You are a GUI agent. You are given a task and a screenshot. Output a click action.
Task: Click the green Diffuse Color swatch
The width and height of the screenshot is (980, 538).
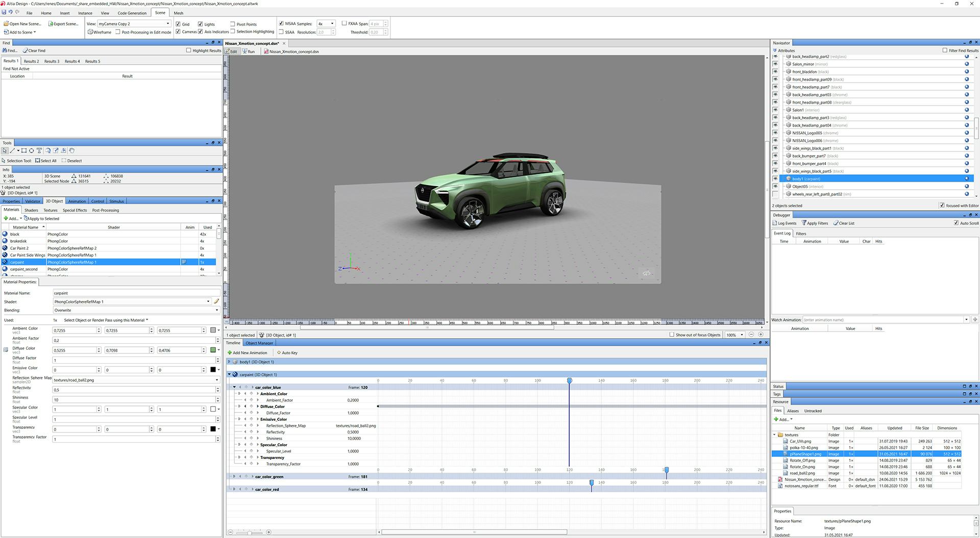(213, 350)
